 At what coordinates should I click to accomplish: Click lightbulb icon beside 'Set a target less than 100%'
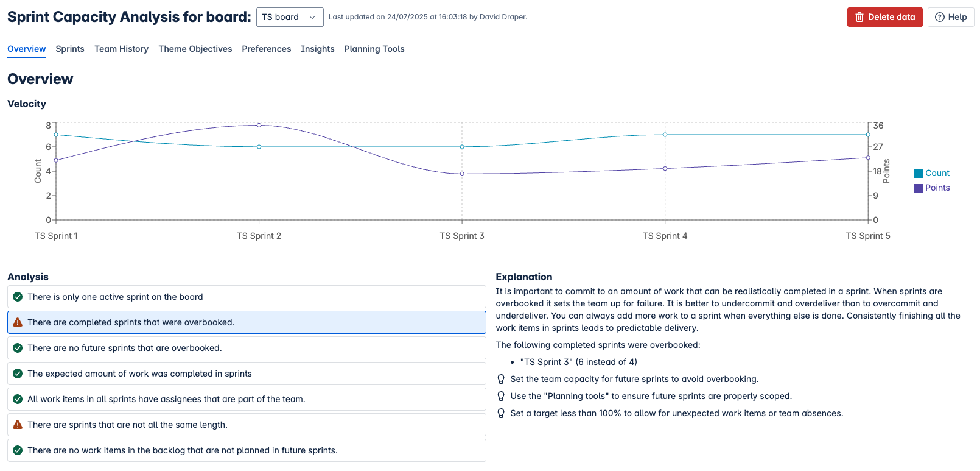[501, 413]
